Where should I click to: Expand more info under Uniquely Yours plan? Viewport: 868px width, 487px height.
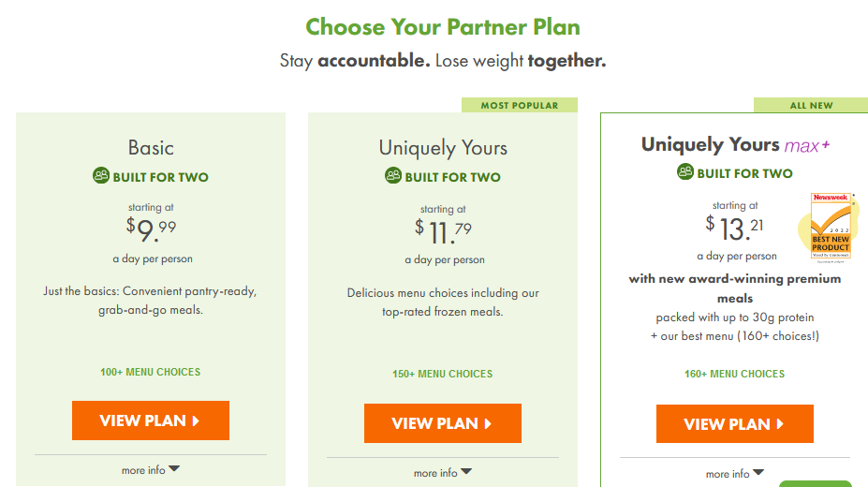tap(443, 473)
